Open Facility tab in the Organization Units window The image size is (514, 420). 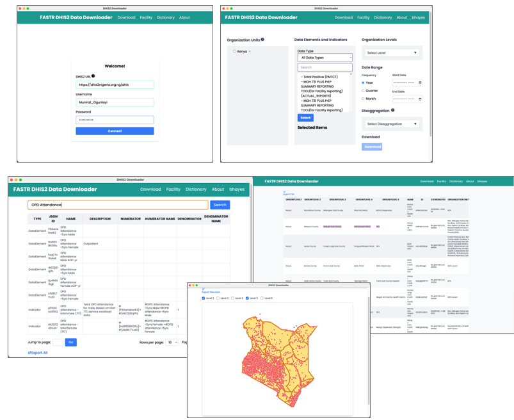pyautogui.click(x=363, y=17)
